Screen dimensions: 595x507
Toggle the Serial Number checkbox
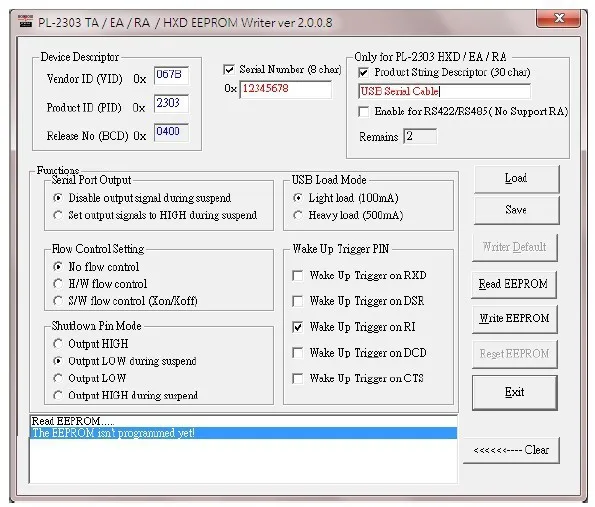229,69
